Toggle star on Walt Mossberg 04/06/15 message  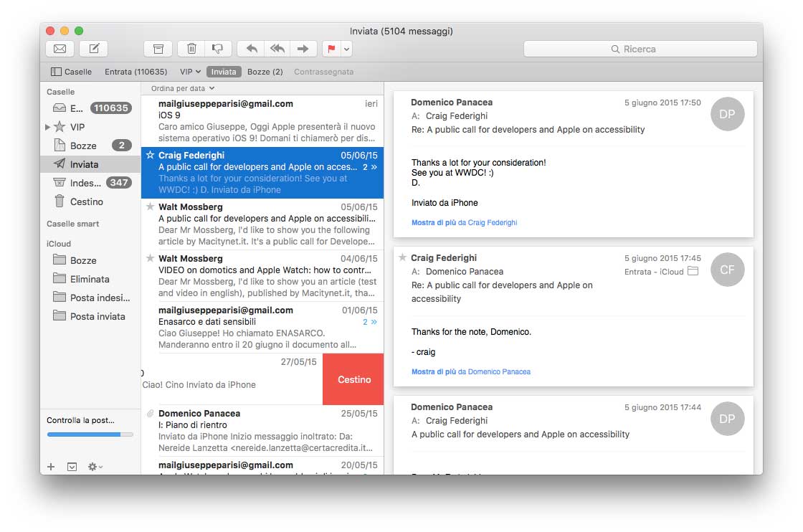[150, 258]
